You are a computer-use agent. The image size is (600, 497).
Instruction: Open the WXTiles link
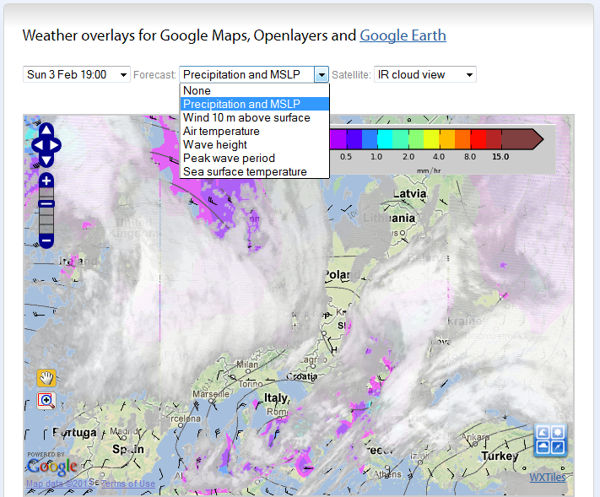coord(548,477)
